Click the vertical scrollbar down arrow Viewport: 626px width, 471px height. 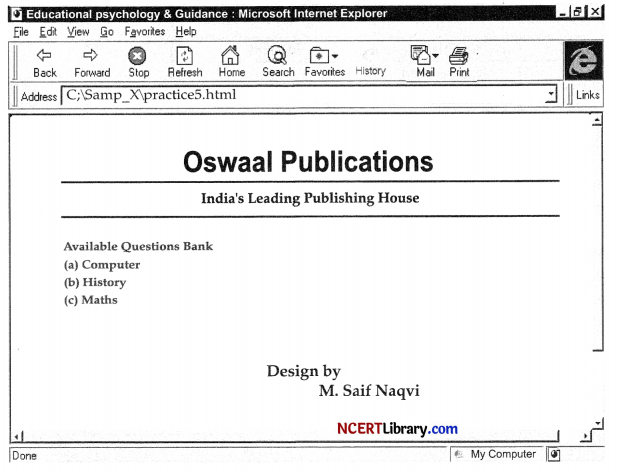point(598,424)
